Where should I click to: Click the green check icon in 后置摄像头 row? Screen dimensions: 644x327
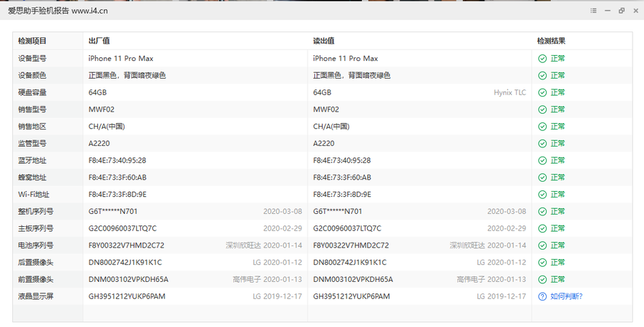tap(542, 262)
